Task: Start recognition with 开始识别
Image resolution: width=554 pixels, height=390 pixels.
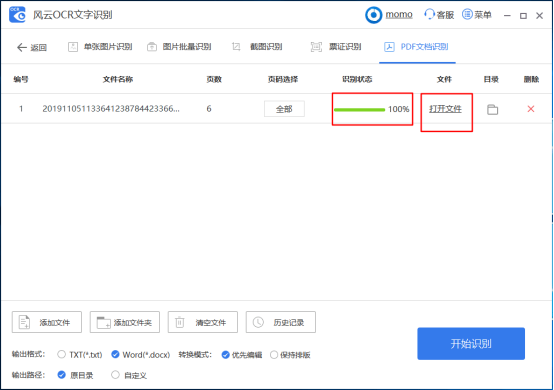Action: (x=471, y=344)
